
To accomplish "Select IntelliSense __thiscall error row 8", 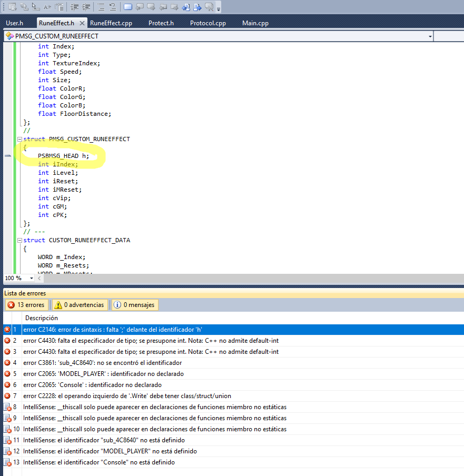I will [233, 407].
